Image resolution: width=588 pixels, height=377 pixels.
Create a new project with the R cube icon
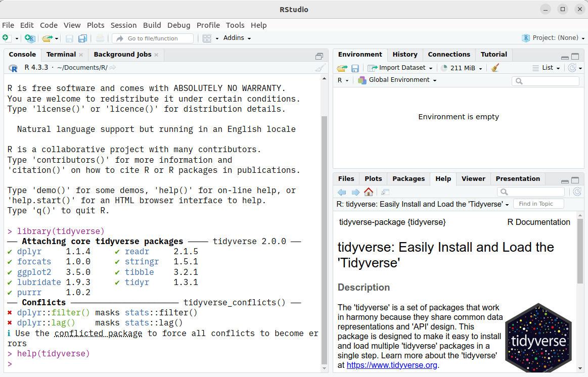coord(30,38)
